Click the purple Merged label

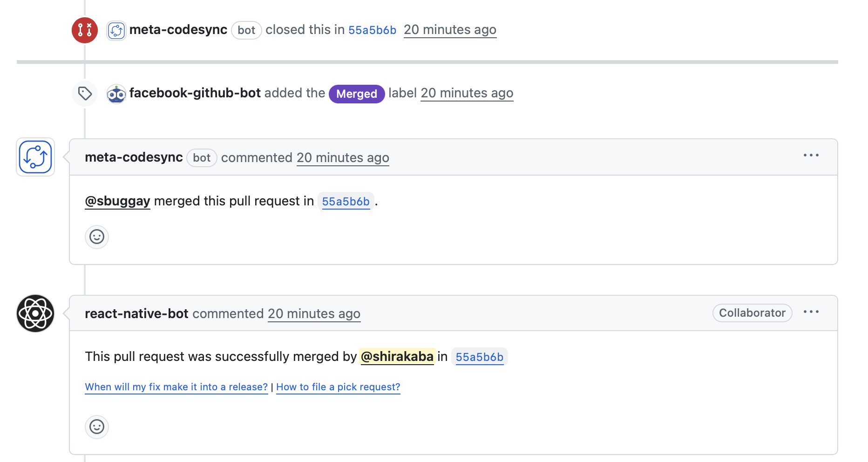pos(357,94)
